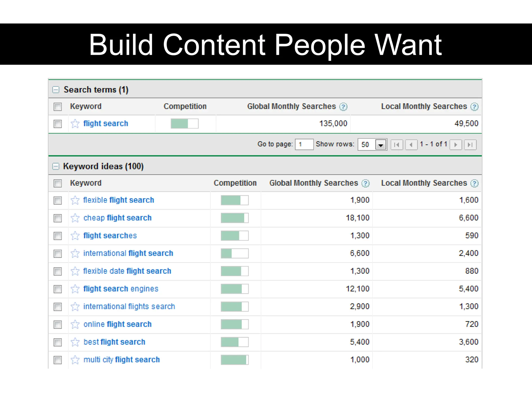
Task: Click competition bar for 'multi city flight search'
Action: tap(235, 360)
